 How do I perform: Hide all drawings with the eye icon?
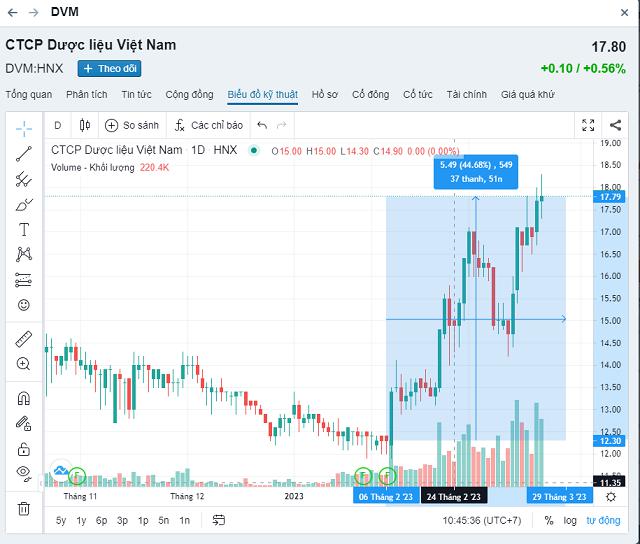pos(24,473)
